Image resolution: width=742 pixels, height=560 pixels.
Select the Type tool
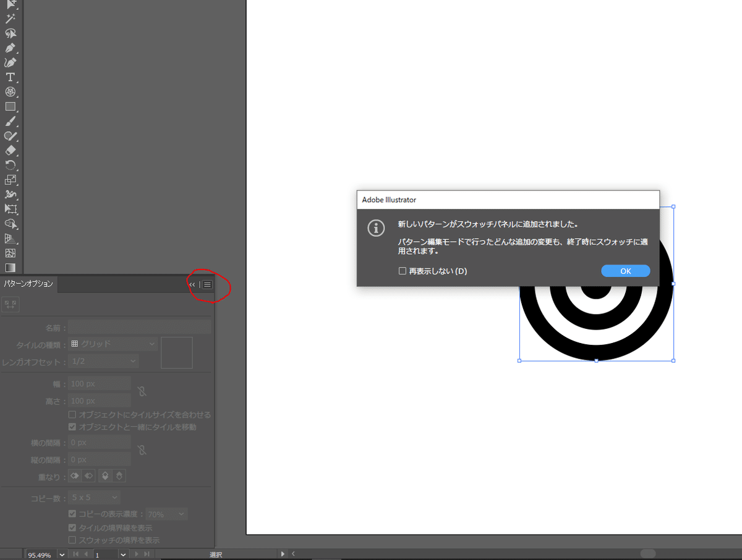pos(11,77)
